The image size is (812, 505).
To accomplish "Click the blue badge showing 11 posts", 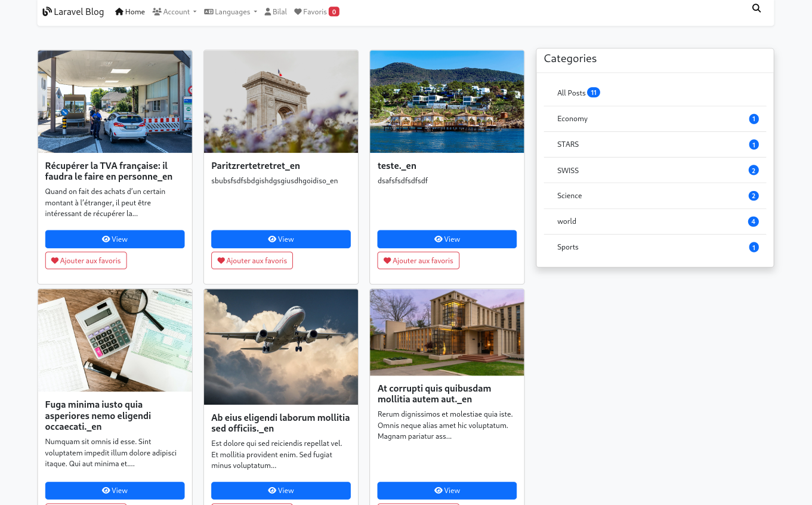I will (x=593, y=92).
